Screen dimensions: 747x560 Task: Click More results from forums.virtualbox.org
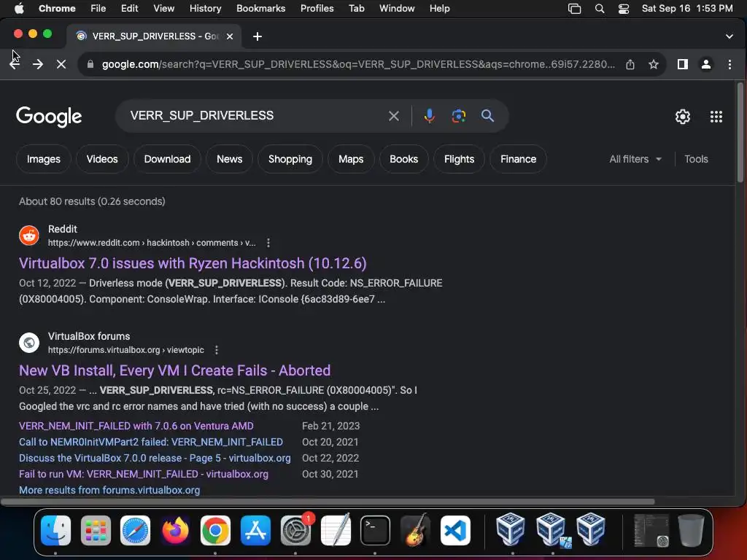(x=109, y=490)
